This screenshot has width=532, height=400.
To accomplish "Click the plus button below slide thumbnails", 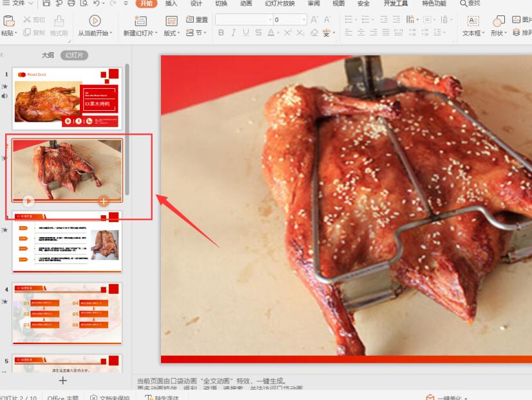I will [x=62, y=381].
